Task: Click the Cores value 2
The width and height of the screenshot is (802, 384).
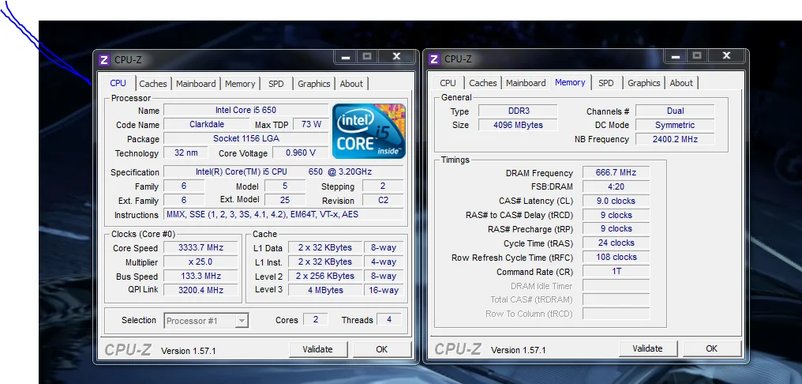Action: 315,320
